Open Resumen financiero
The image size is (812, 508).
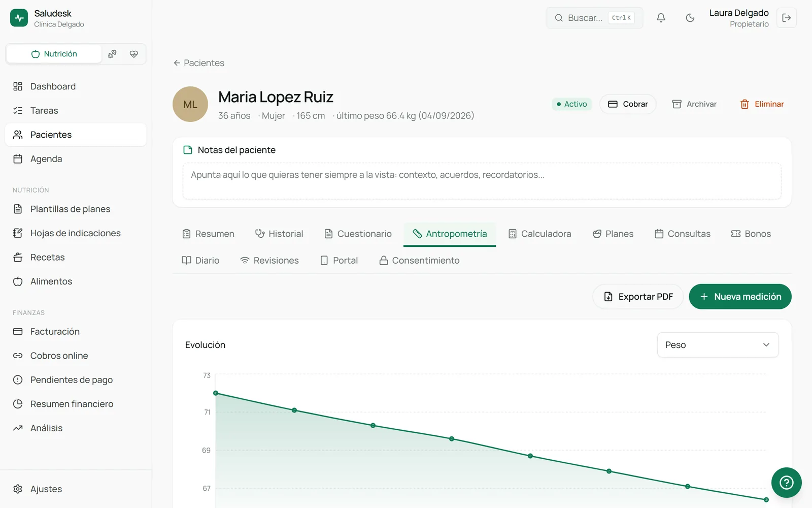[x=76, y=404]
